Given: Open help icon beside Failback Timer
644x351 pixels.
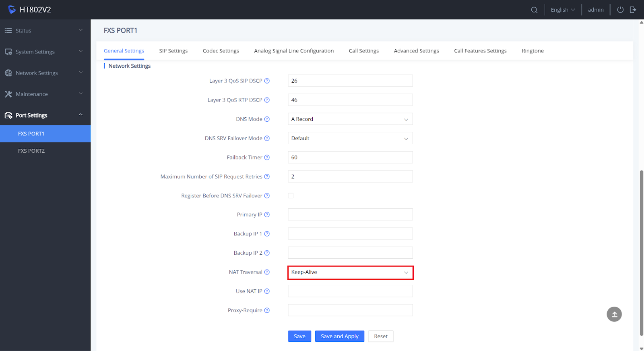Looking at the screenshot, I should pyautogui.click(x=267, y=157).
